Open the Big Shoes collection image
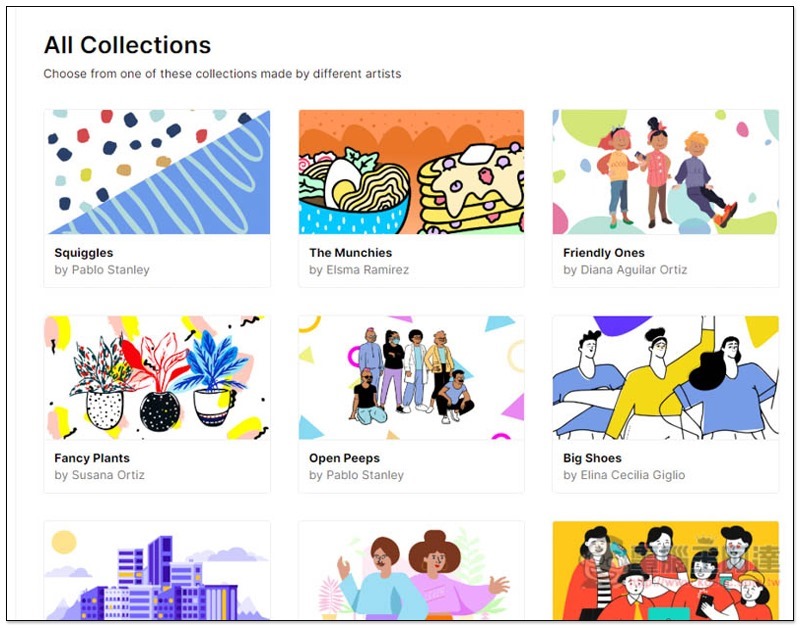The width and height of the screenshot is (800, 628). 665,378
